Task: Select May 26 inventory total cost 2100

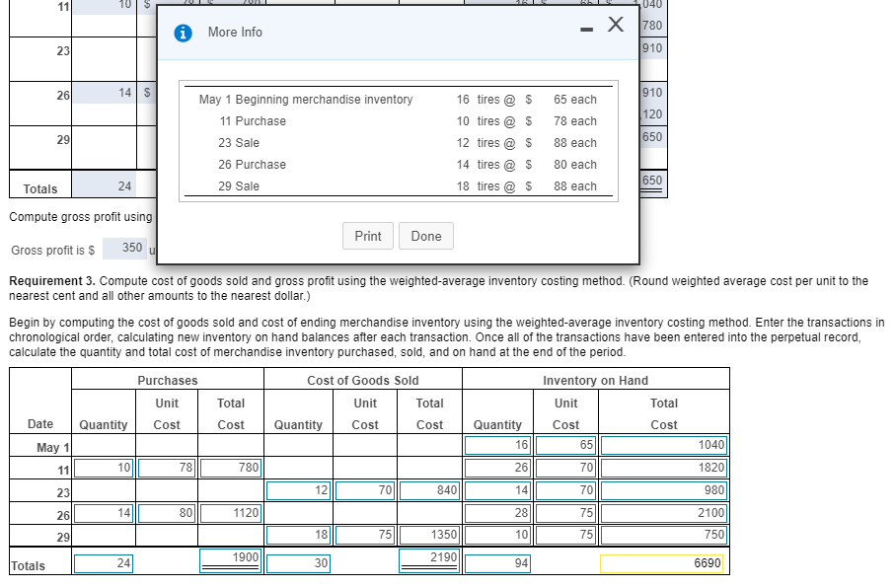Action: (664, 514)
